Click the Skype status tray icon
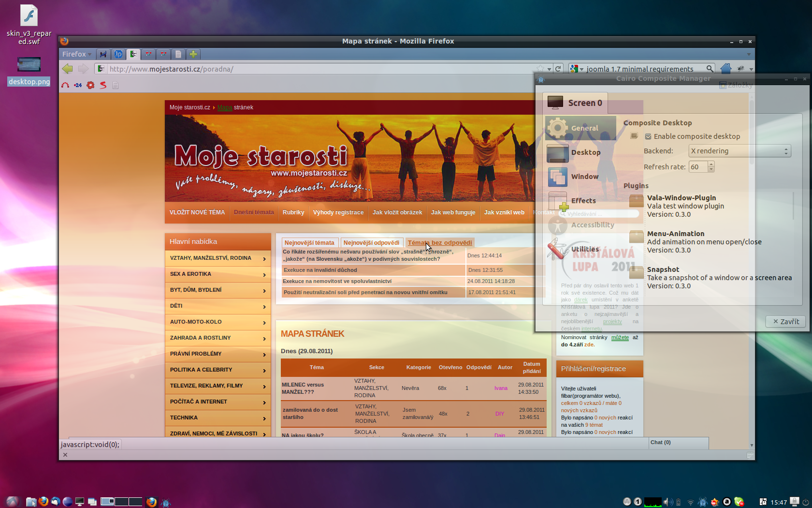 [x=739, y=502]
